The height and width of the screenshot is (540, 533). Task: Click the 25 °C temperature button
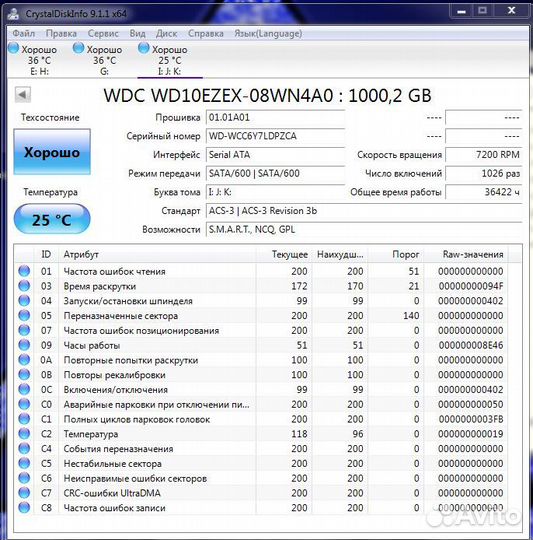pos(52,219)
